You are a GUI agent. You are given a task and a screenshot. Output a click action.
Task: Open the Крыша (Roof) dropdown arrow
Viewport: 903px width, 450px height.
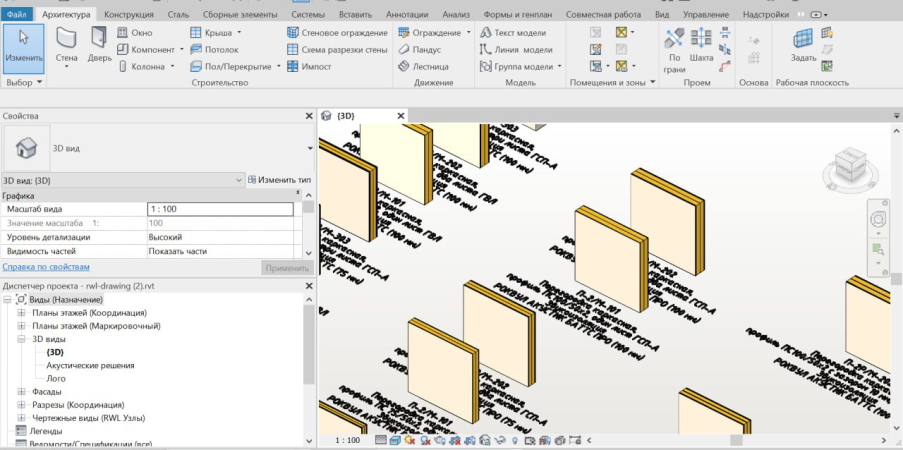pyautogui.click(x=238, y=33)
